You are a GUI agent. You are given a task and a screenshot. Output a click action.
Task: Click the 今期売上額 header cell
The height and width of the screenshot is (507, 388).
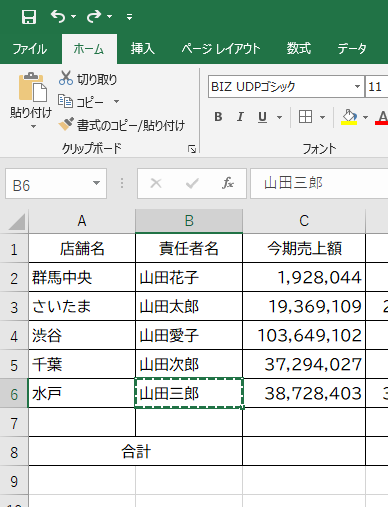304,248
